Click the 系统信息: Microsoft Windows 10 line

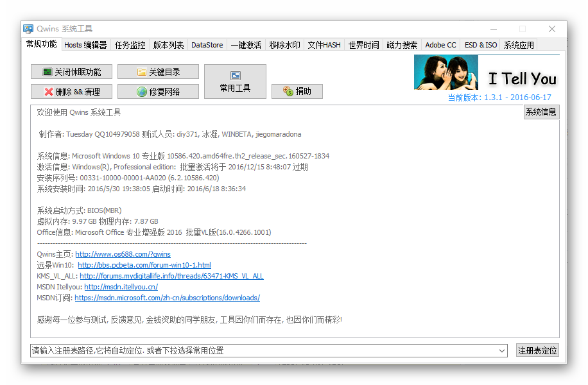pyautogui.click(x=183, y=156)
